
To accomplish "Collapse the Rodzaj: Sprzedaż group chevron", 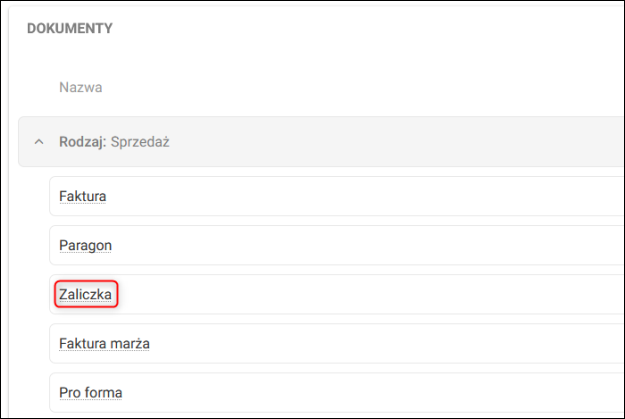I will coord(39,142).
